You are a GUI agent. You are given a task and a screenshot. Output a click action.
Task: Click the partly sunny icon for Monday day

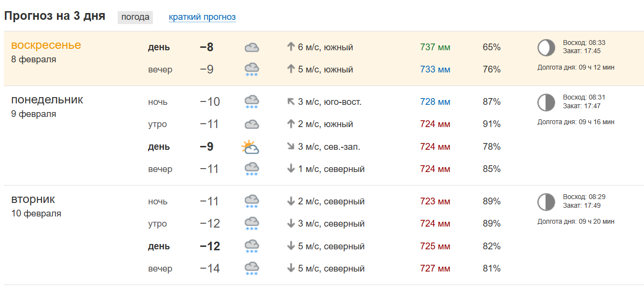251,147
